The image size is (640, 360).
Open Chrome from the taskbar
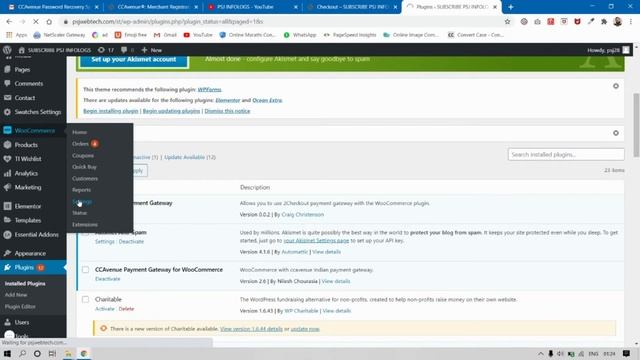pos(83,353)
